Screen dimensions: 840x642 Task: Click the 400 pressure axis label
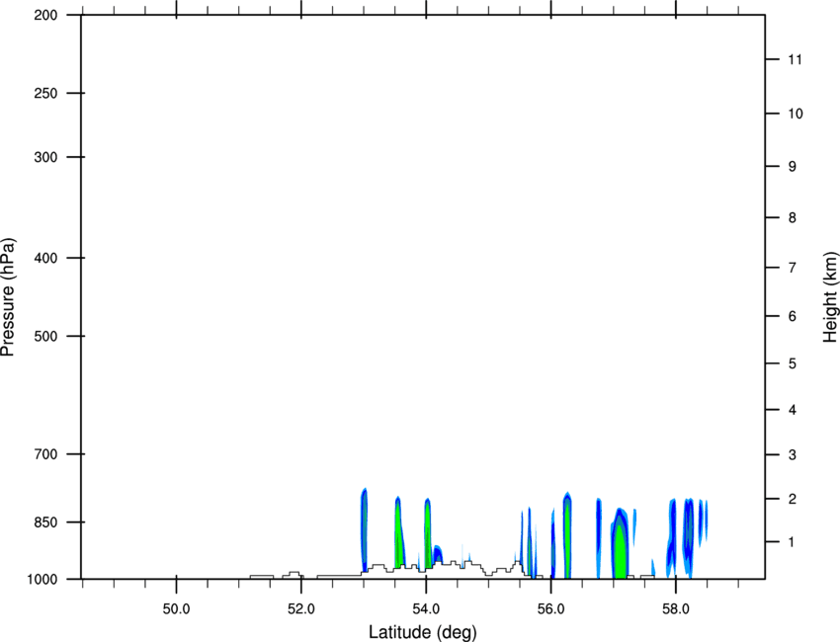click(45, 258)
